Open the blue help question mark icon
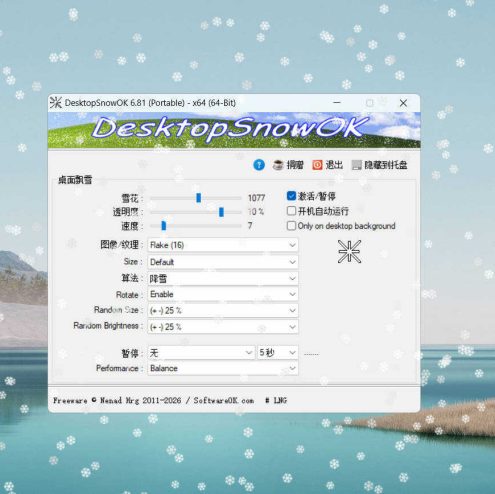 pyautogui.click(x=259, y=165)
